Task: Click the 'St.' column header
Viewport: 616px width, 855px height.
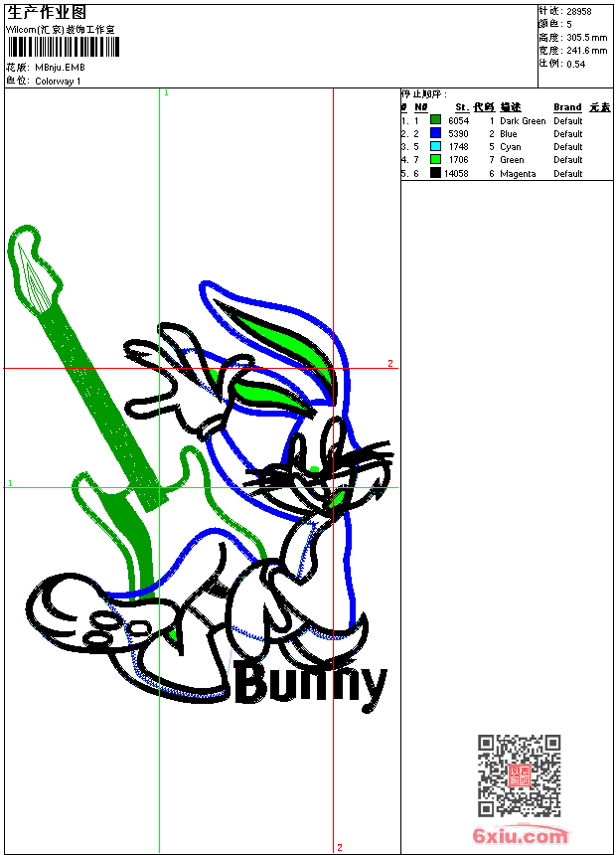Action: pyautogui.click(x=462, y=107)
